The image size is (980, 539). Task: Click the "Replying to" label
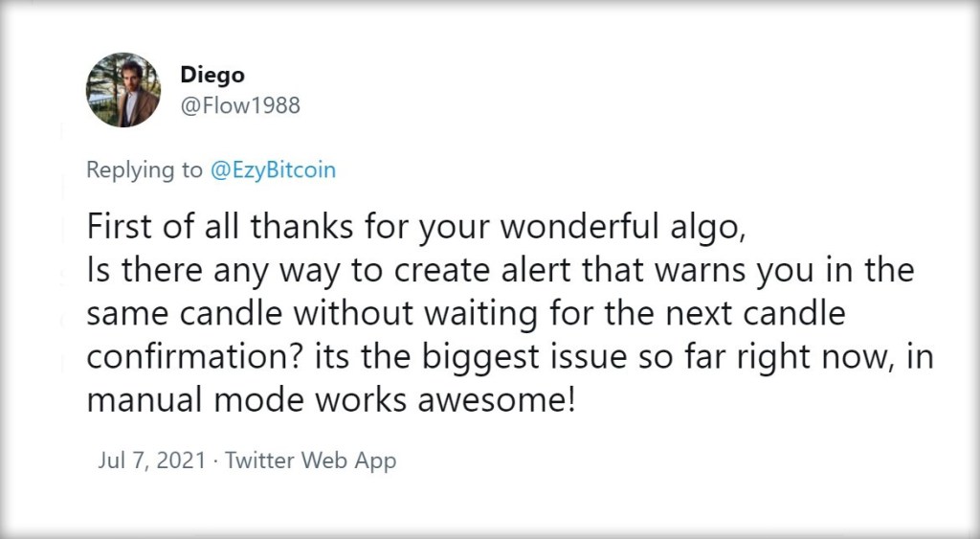[145, 170]
